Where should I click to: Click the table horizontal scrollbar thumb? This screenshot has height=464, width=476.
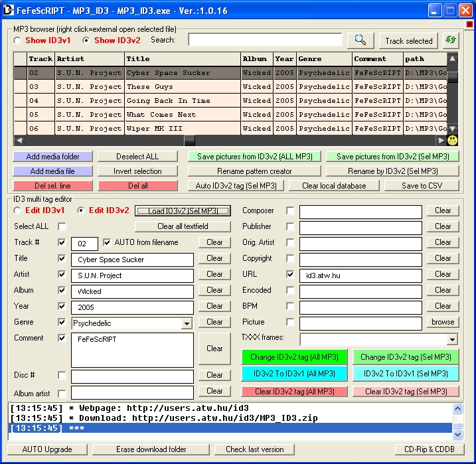point(190,140)
